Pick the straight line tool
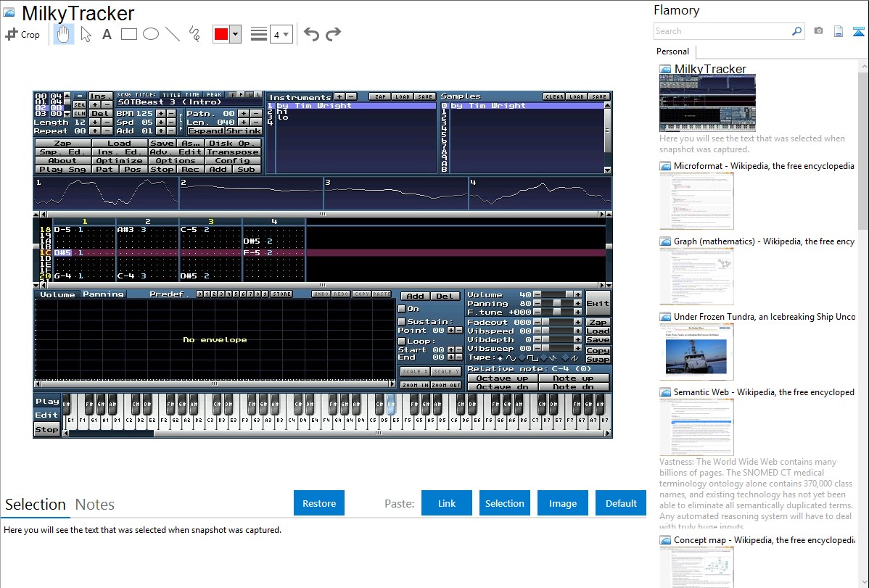Screen dimensions: 869x588 tap(173, 34)
